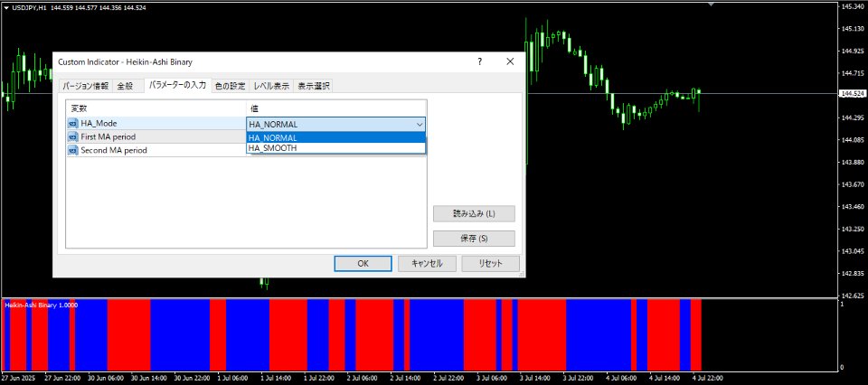Screen dimensions: 868x385
Task: Click the 1 Jul 14:00 time axis label
Action: 276,379
